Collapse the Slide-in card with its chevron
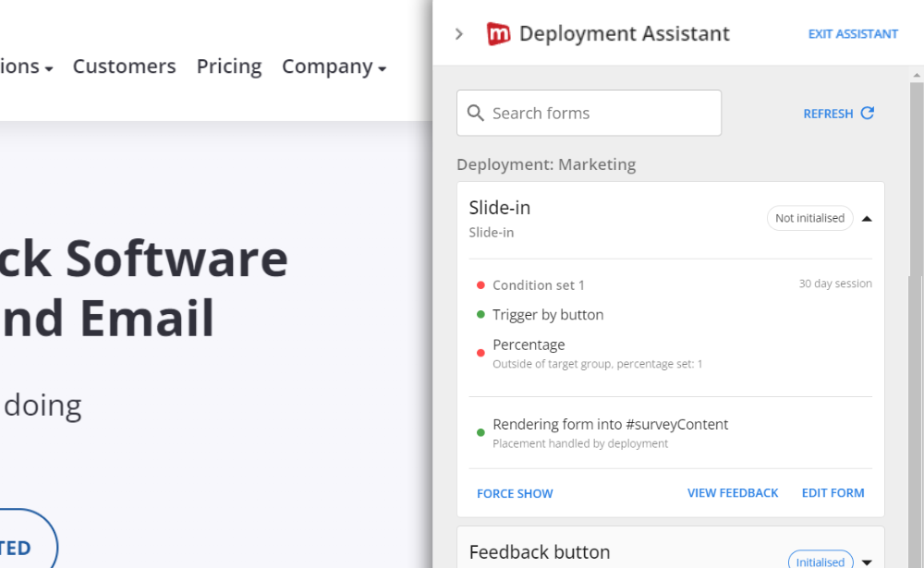This screenshot has height=568, width=924. point(867,218)
